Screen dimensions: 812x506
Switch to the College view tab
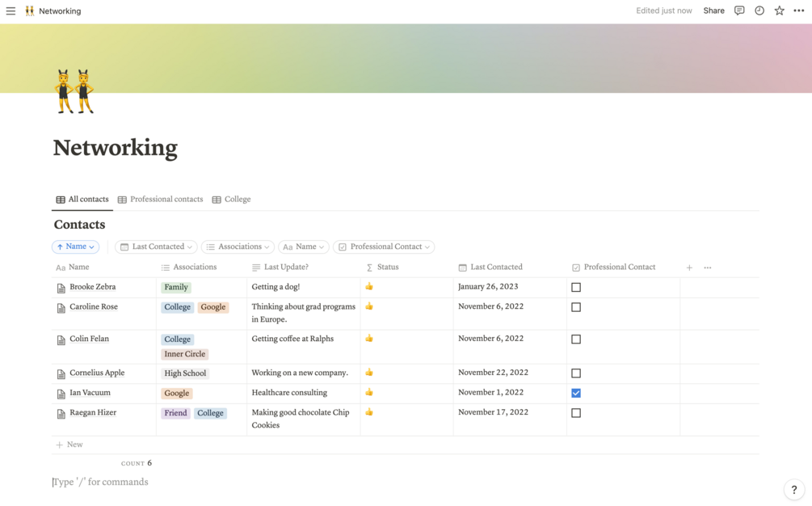tap(232, 199)
